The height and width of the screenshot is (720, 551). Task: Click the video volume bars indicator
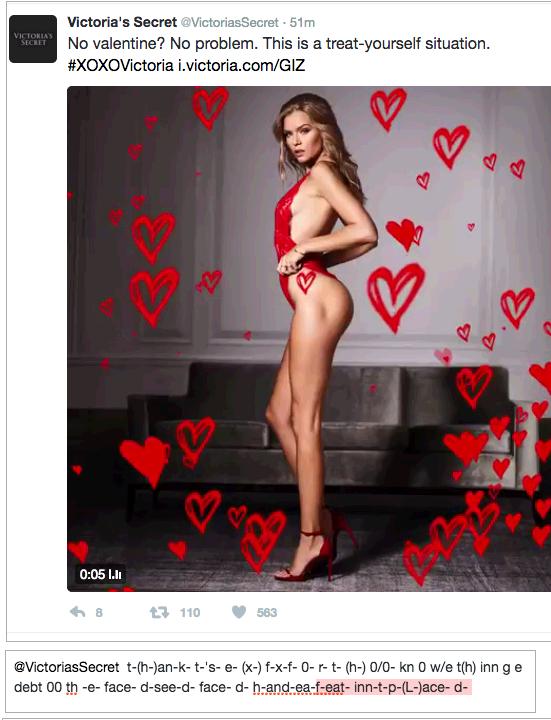(x=115, y=574)
